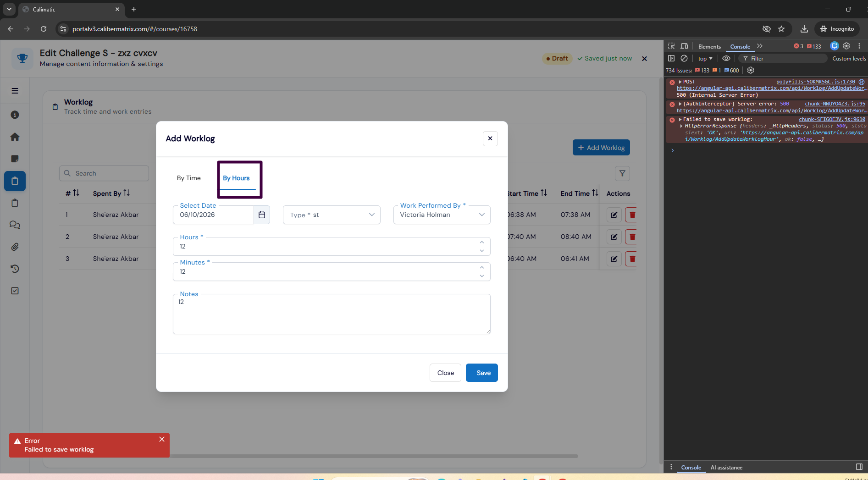Toggle DevTools device toolbar icon
The image size is (868, 480).
(684, 46)
